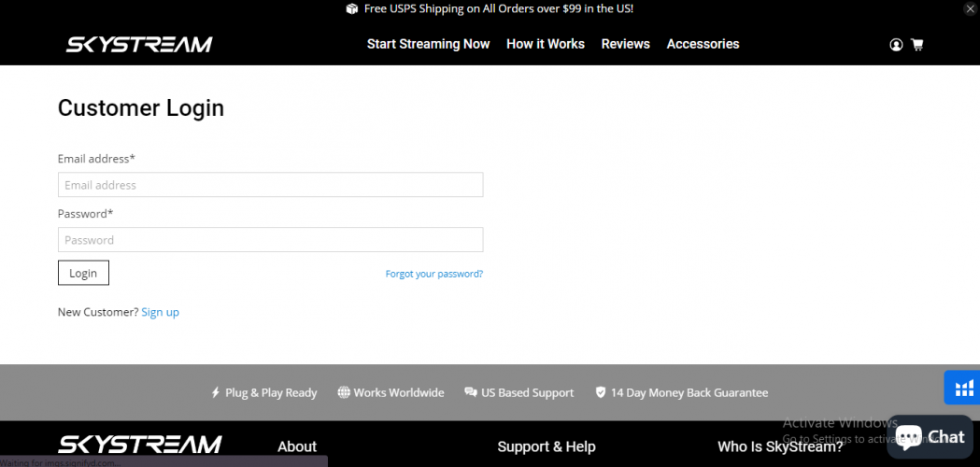Click the Customer Login heading
This screenshot has width=980, height=467.
(141, 107)
